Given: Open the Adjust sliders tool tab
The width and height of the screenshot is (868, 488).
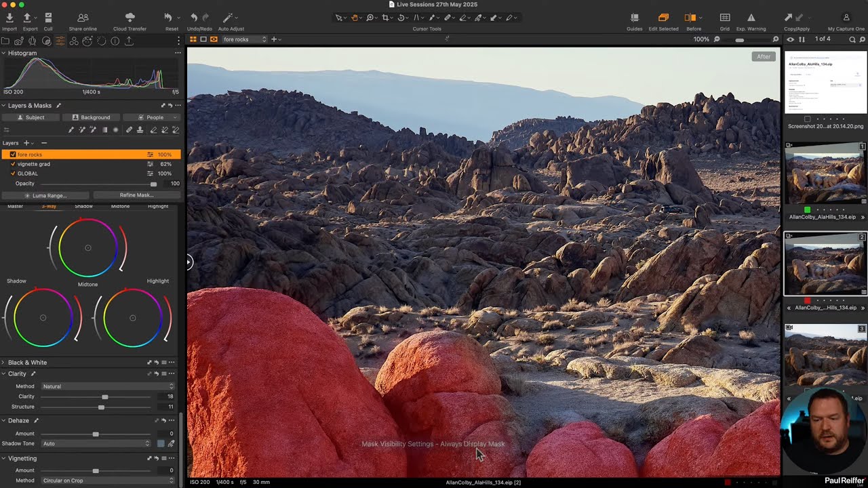Looking at the screenshot, I should point(60,41).
